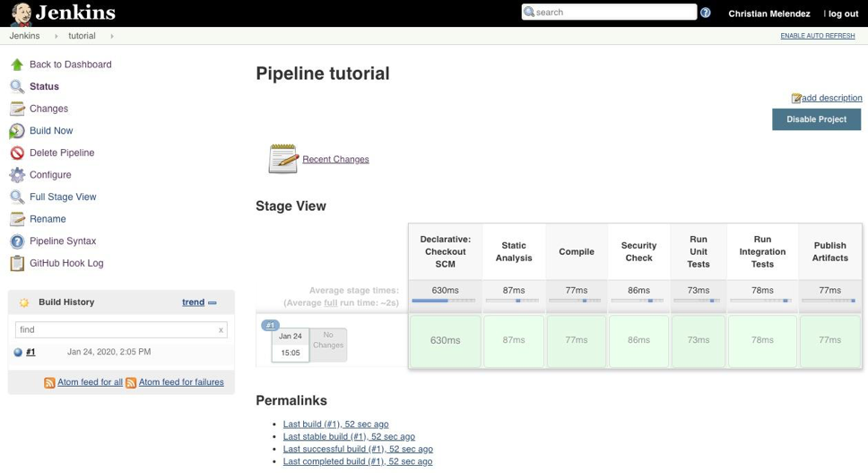Click the search help question icon
868x473 pixels.
(x=705, y=13)
